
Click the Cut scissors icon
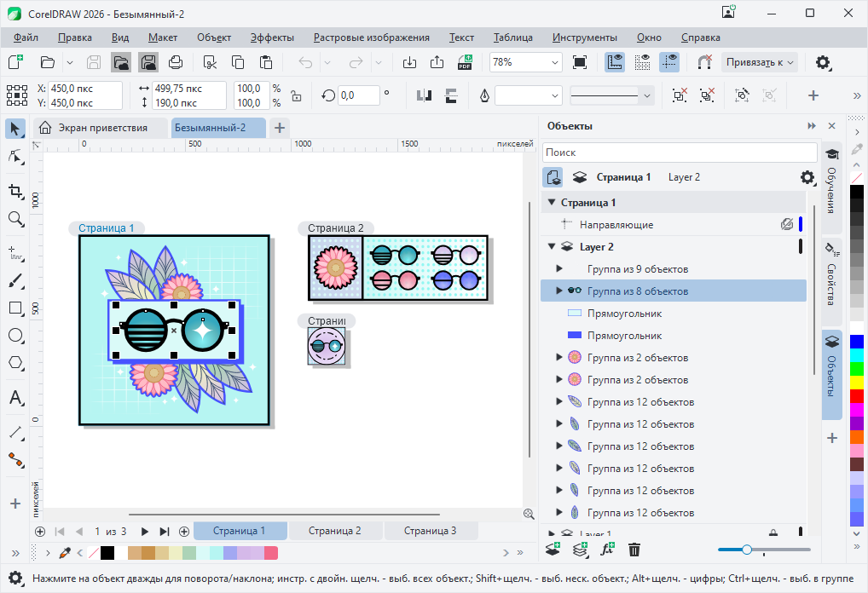210,62
